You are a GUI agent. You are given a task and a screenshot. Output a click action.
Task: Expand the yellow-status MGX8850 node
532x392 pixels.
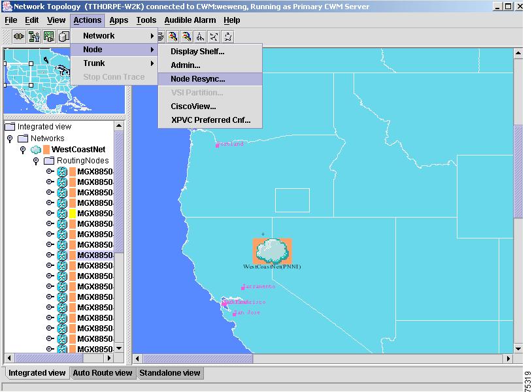[50, 213]
